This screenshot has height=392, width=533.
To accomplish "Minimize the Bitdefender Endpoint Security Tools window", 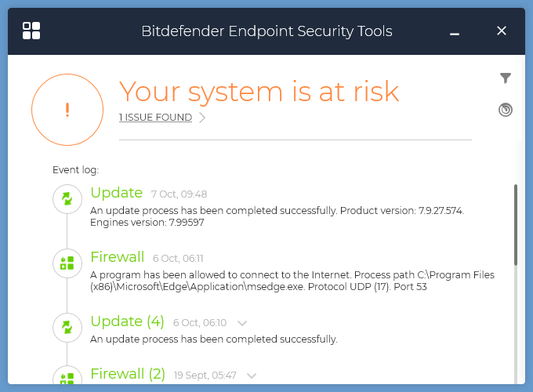I will coord(455,32).
